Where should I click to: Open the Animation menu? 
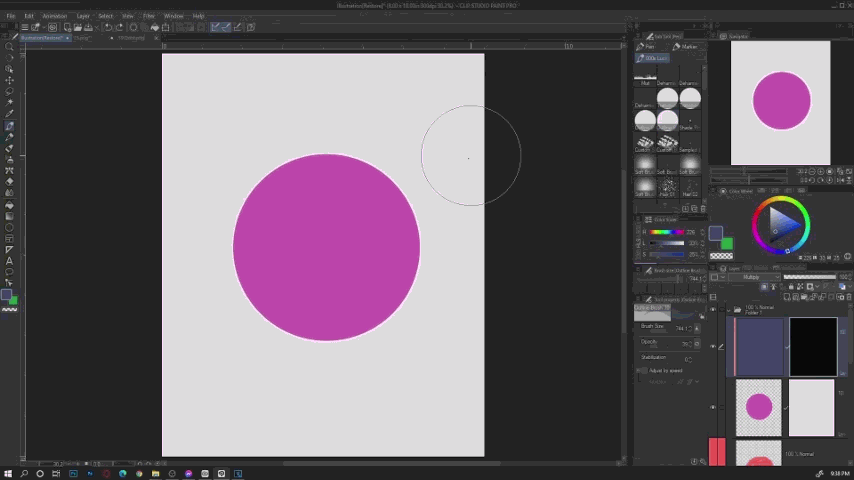click(55, 16)
